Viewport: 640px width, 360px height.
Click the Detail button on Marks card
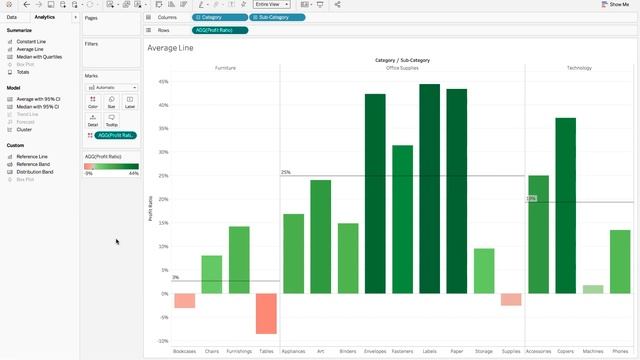coord(93,120)
